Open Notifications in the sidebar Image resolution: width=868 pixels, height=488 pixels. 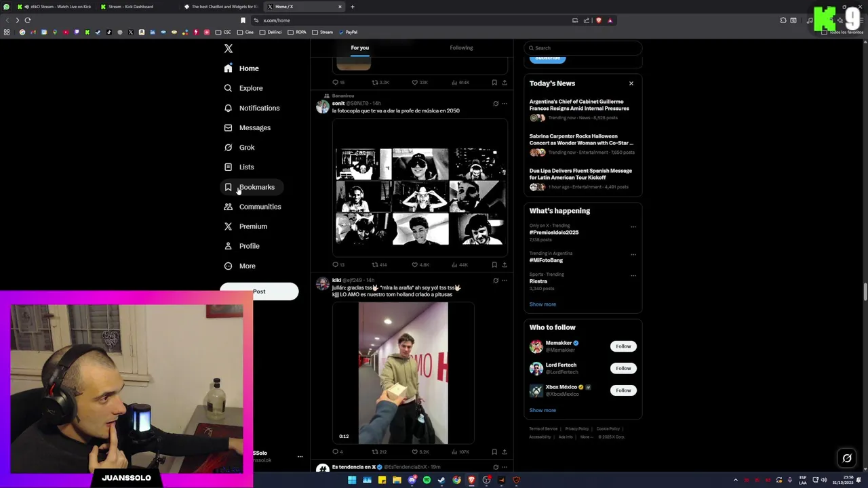[252, 108]
